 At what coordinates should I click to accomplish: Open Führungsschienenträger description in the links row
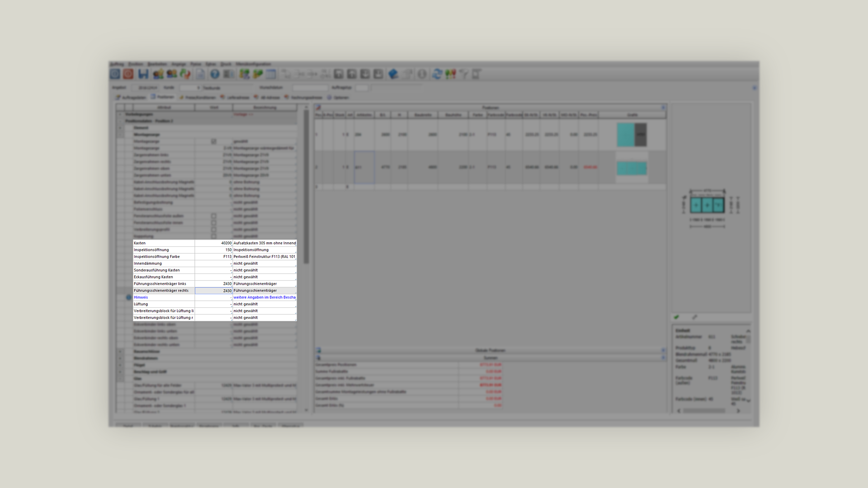[264, 284]
